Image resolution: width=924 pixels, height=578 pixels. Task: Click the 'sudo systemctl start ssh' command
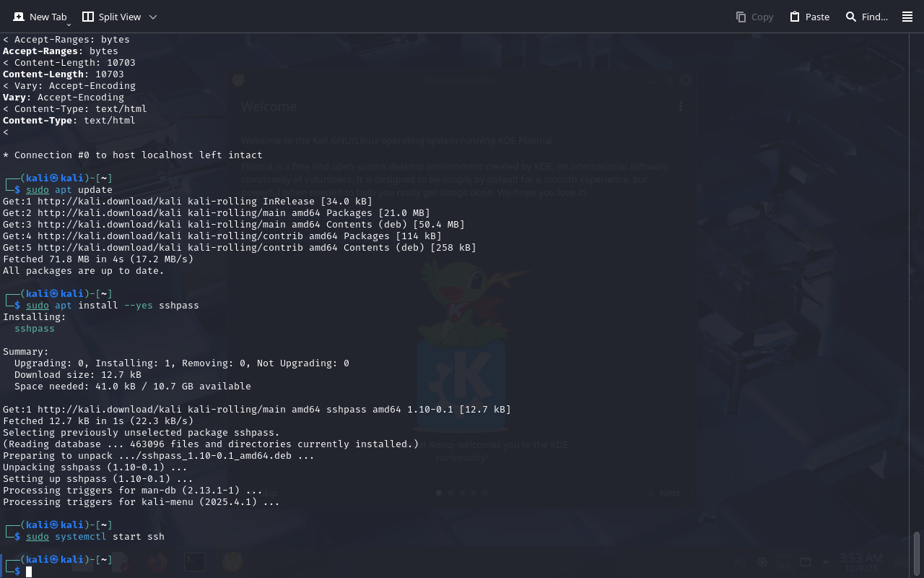click(x=95, y=537)
